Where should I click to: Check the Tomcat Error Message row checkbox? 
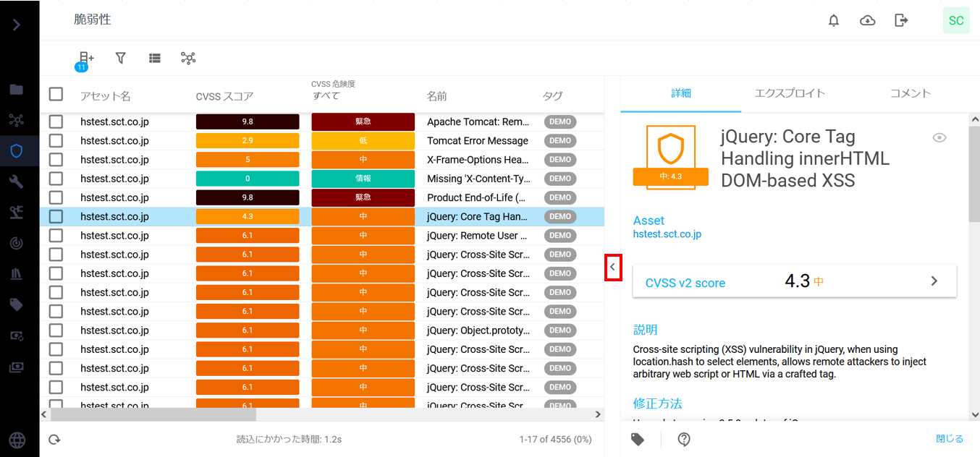tap(56, 140)
